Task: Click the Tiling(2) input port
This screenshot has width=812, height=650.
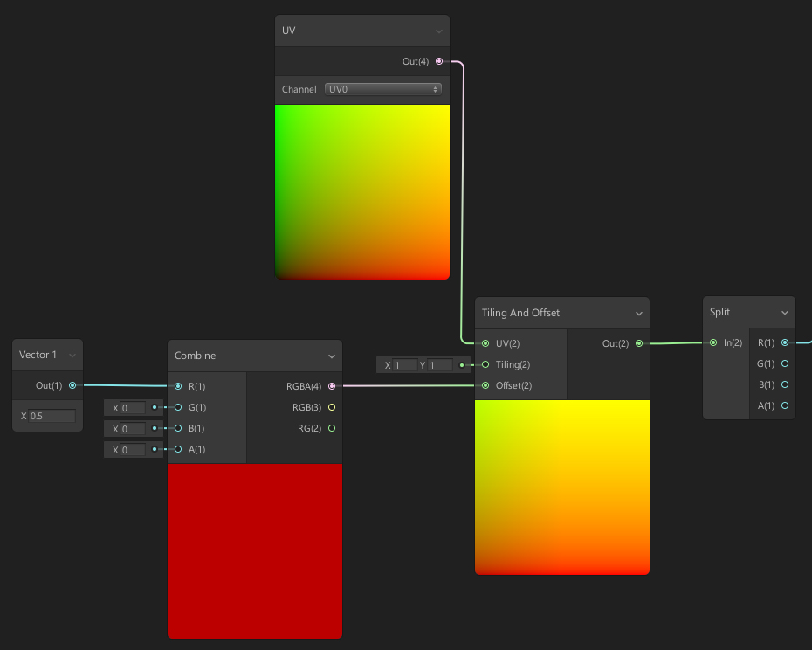Action: (x=485, y=364)
